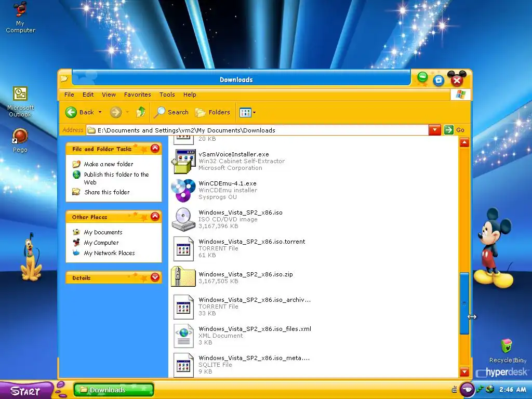Click the address bar path field
Screen dimensions: 532x399
pyautogui.click(x=258, y=130)
